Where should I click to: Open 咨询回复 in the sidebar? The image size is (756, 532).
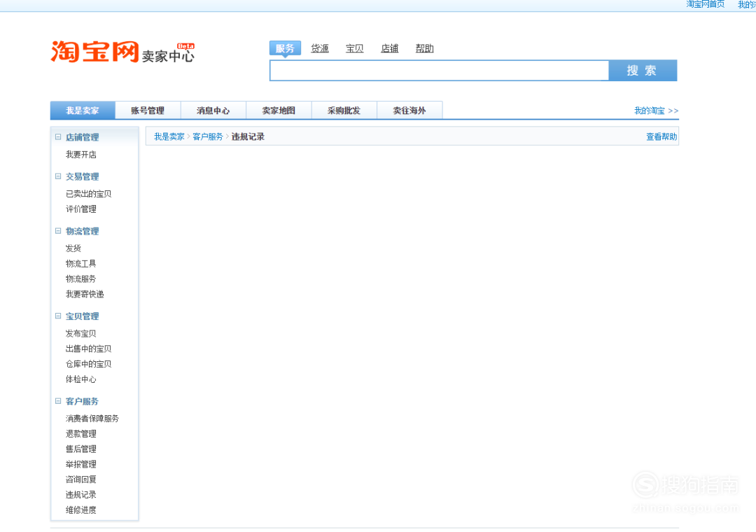[x=81, y=479]
